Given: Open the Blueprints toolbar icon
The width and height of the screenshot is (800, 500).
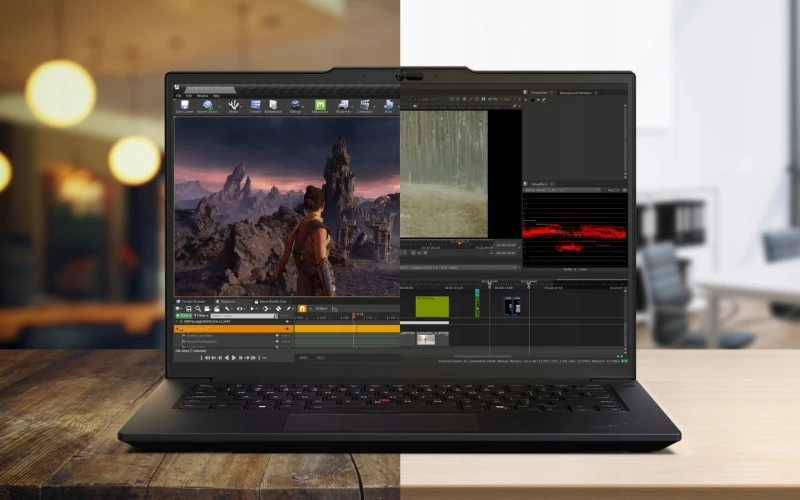Looking at the screenshot, I should (343, 104).
